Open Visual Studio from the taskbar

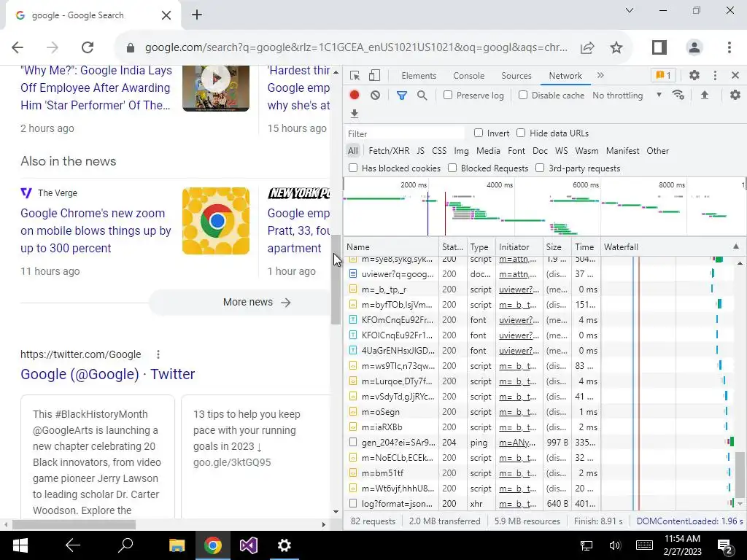[248, 545]
